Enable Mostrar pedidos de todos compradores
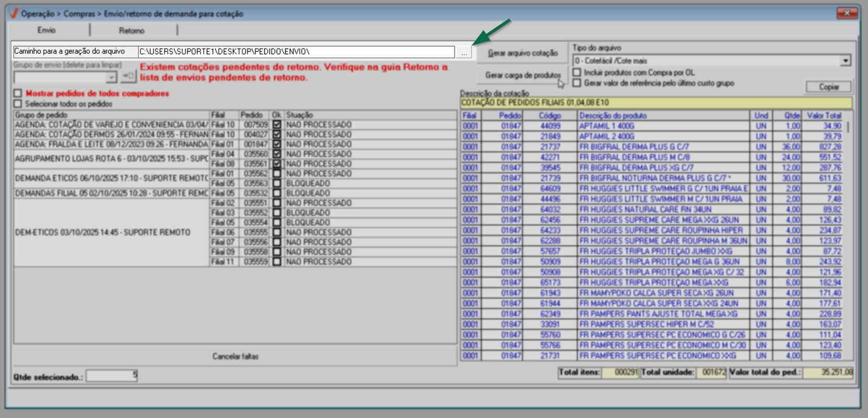This screenshot has height=418, width=868. point(18,93)
